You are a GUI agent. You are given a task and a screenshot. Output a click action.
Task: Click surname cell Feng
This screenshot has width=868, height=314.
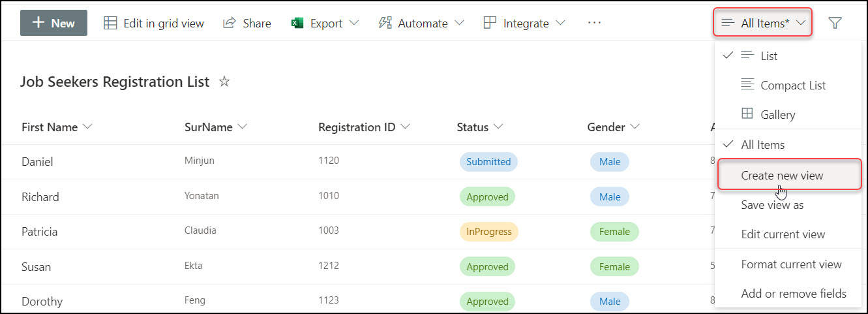[195, 300]
